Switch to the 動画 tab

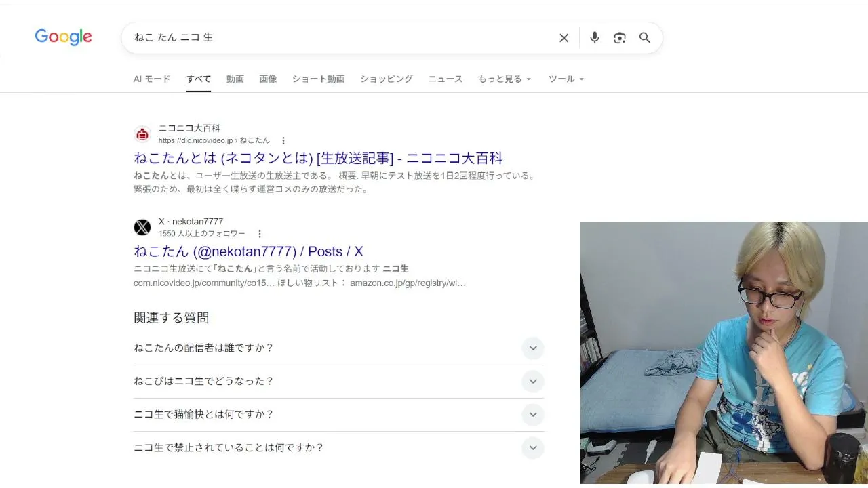[235, 79]
